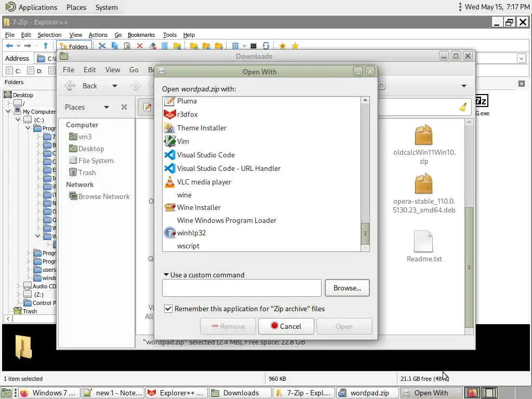The height and width of the screenshot is (399, 532).
Task: Select wscript in application list
Action: (262, 246)
